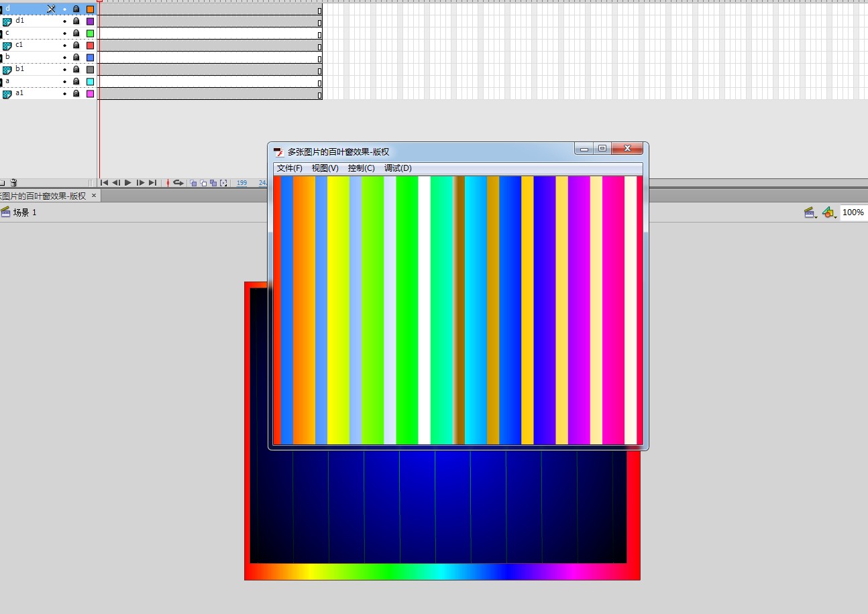
Task: Step forward one frame
Action: 140,182
